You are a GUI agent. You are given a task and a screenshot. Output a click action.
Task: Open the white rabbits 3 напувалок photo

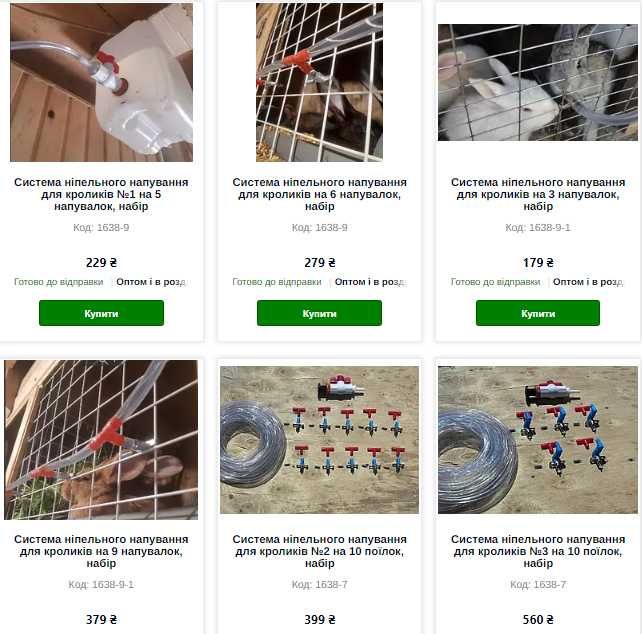(x=538, y=82)
